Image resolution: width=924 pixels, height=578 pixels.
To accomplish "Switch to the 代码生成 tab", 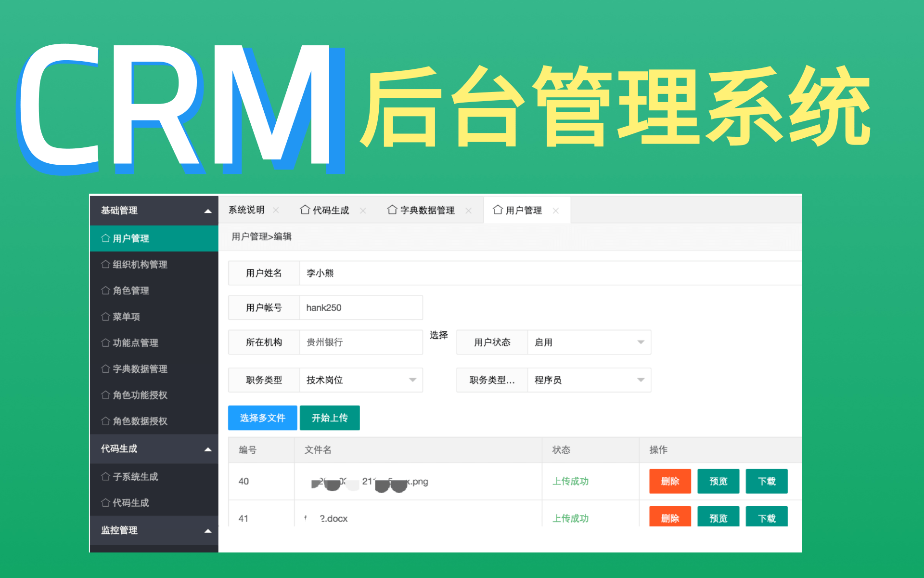I will point(331,210).
